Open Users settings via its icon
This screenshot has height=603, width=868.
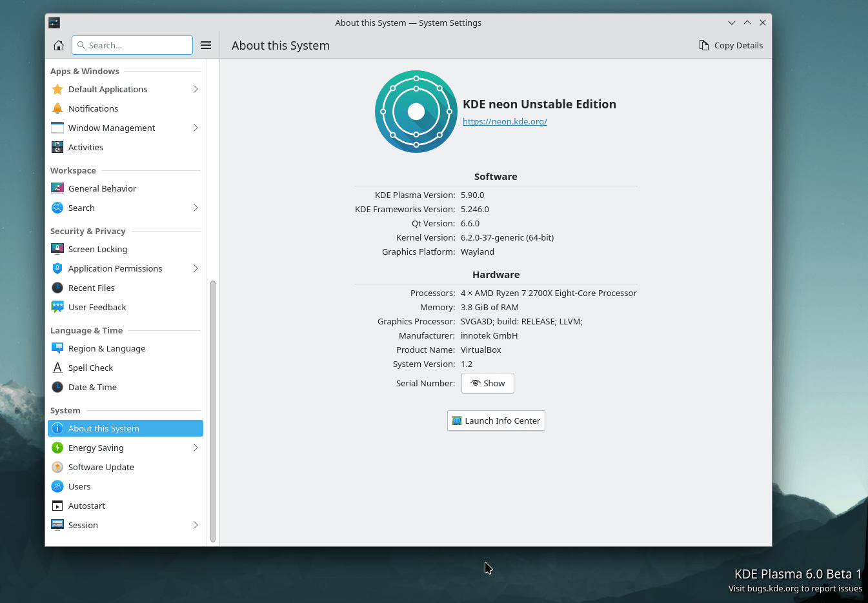click(57, 486)
